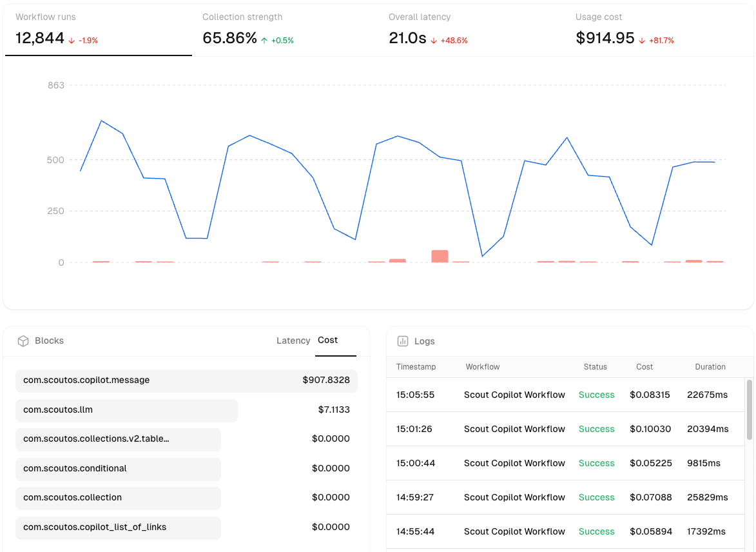756x552 pixels.
Task: Click the Logs bar chart icon
Action: (x=403, y=341)
